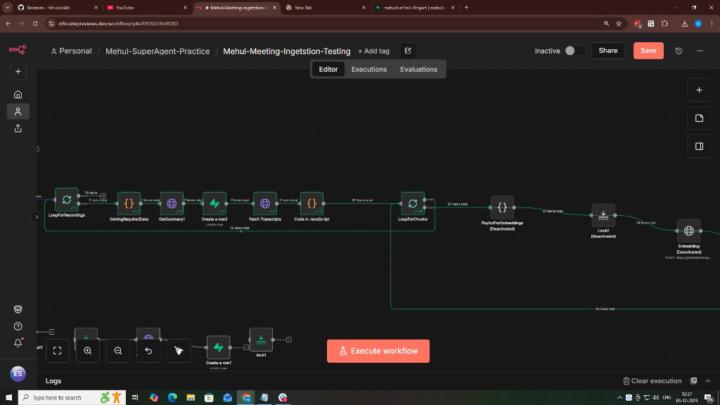Toggle the workflow Inactive switch
Screen dimensions: 720x405
(x=574, y=51)
